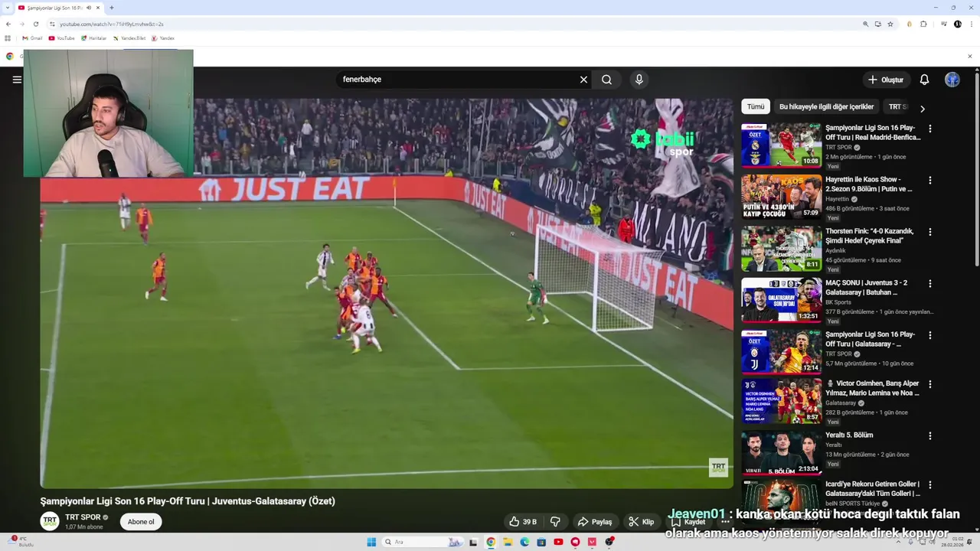Select the Tümü filter chip
Screen dimensions: 980x551
click(756, 107)
